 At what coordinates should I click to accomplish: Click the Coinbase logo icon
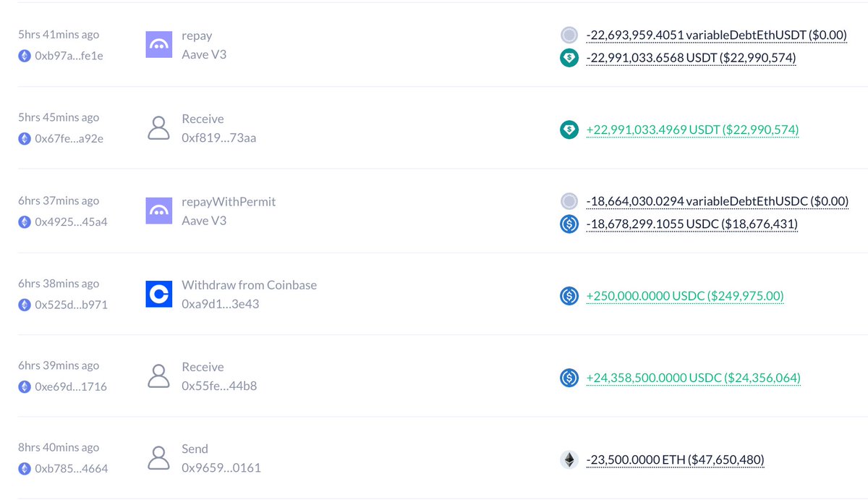(x=159, y=294)
